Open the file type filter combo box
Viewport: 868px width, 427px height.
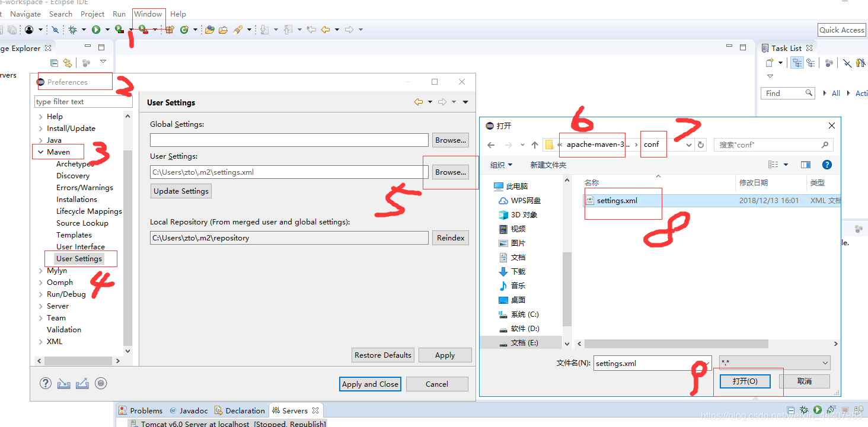(774, 363)
